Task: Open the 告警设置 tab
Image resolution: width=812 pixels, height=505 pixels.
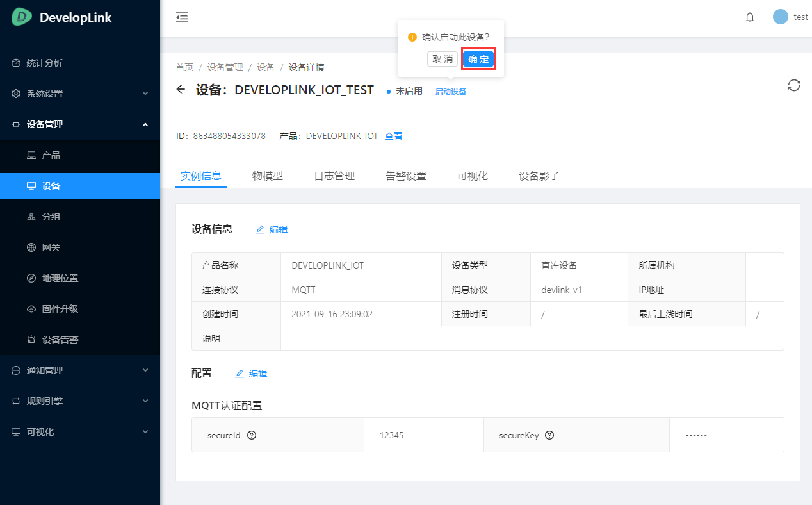Action: tap(406, 176)
